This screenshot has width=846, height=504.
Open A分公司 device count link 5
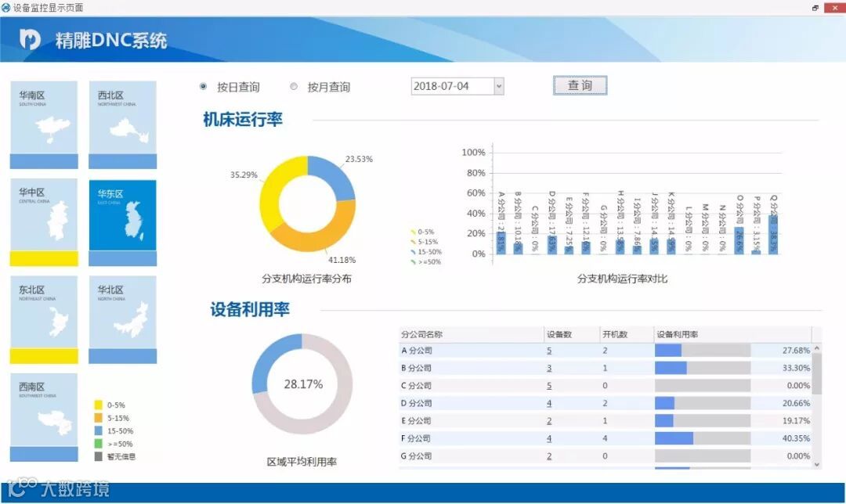549,351
